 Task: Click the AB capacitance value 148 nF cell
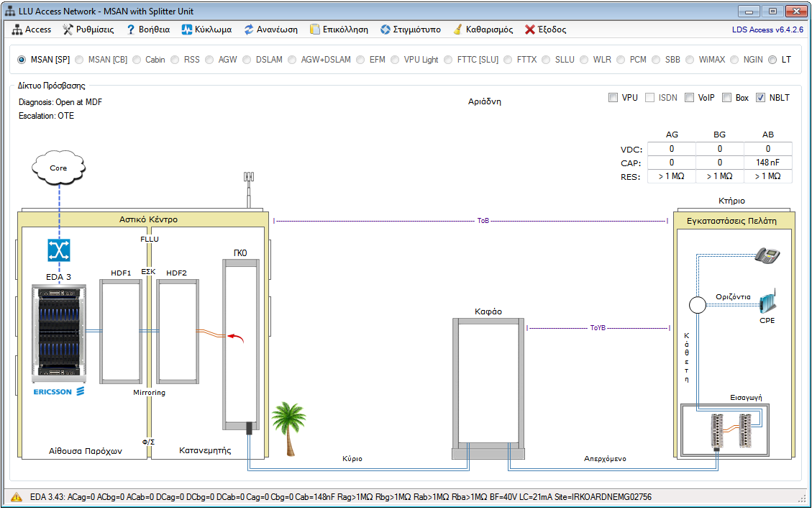click(767, 163)
